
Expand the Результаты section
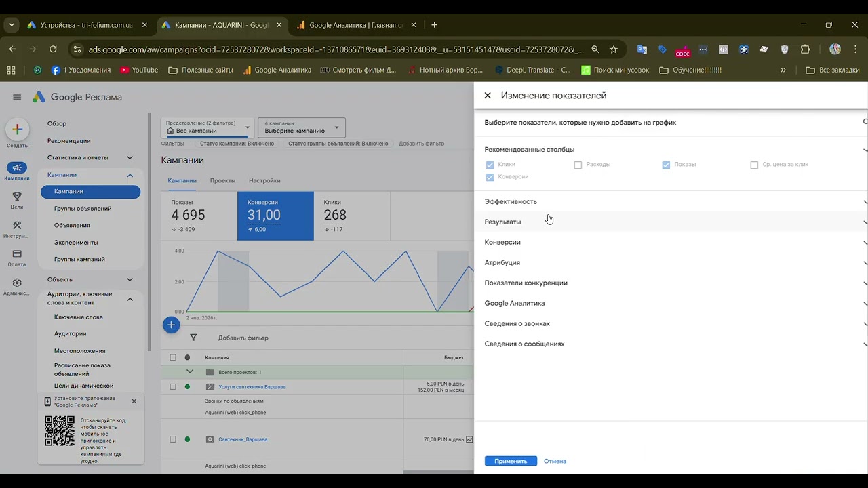(x=671, y=222)
